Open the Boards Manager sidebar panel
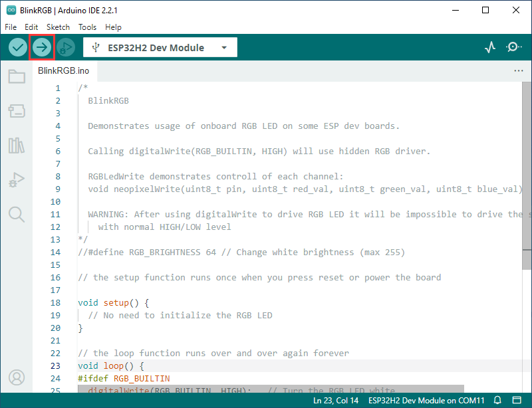Image resolution: width=532 pixels, height=408 pixels. click(17, 111)
